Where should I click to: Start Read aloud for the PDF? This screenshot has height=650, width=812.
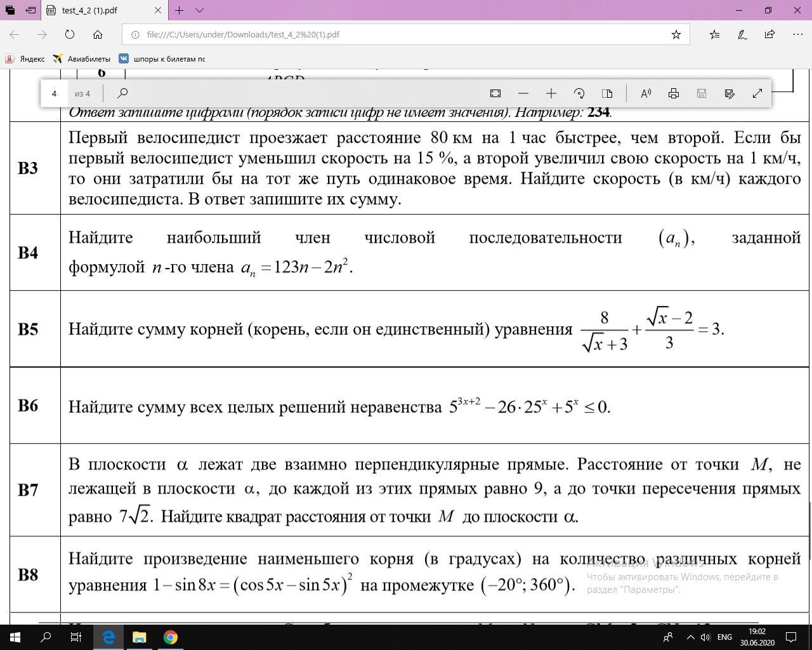(646, 93)
